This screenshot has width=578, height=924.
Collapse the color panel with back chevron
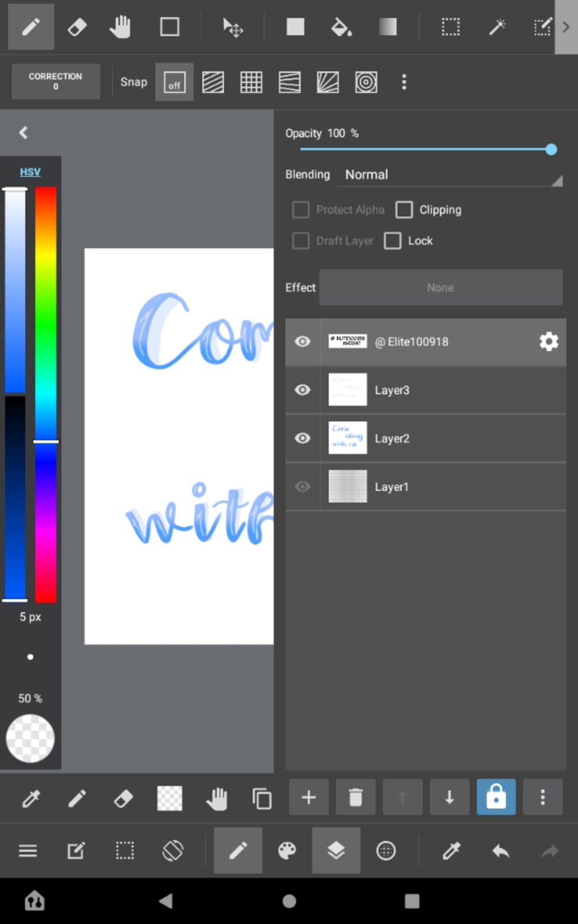tap(23, 133)
